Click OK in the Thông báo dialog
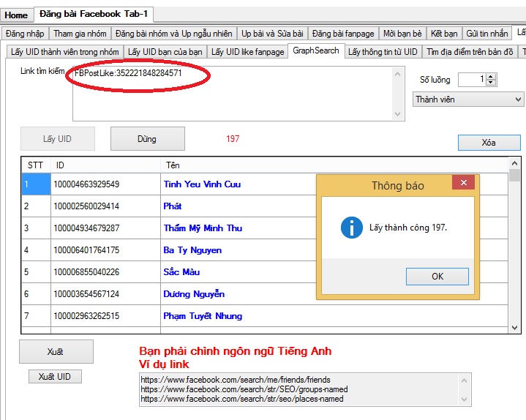The width and height of the screenshot is (526, 420). pyautogui.click(x=437, y=277)
